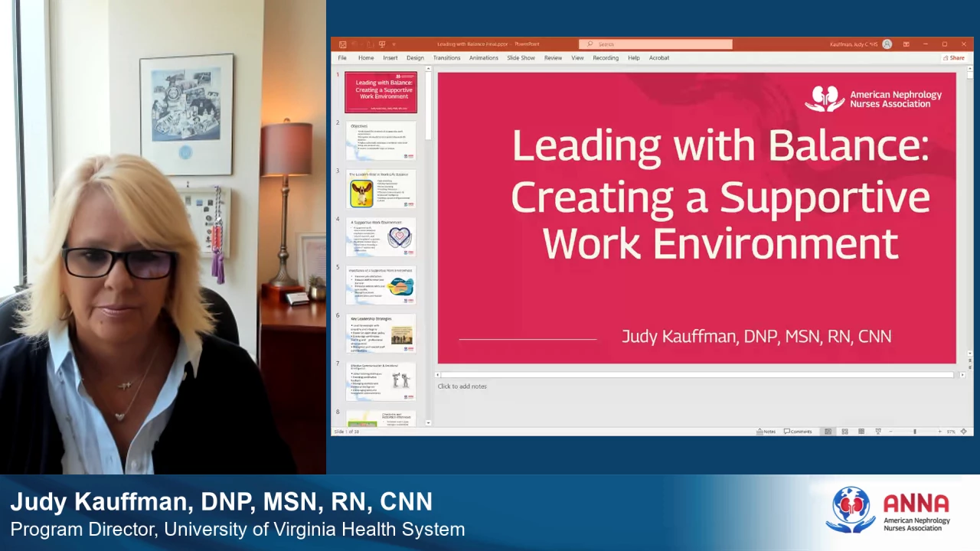Open the Home ribbon tab

pyautogui.click(x=366, y=58)
